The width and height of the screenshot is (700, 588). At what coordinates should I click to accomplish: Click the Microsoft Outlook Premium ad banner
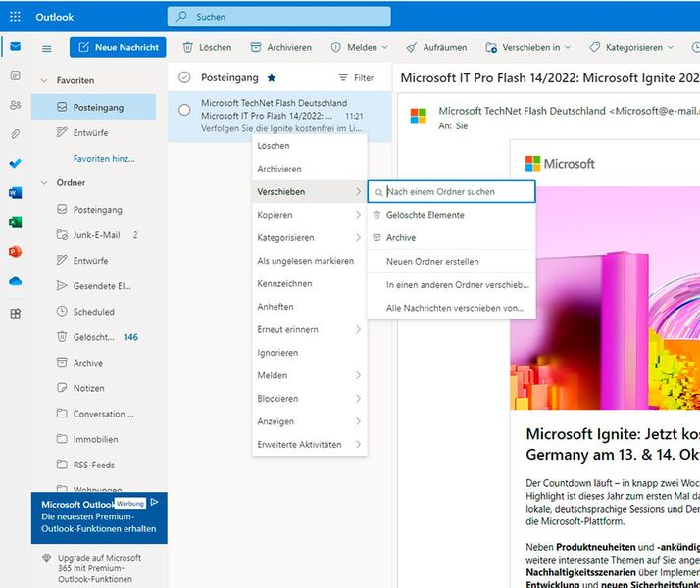[x=99, y=517]
